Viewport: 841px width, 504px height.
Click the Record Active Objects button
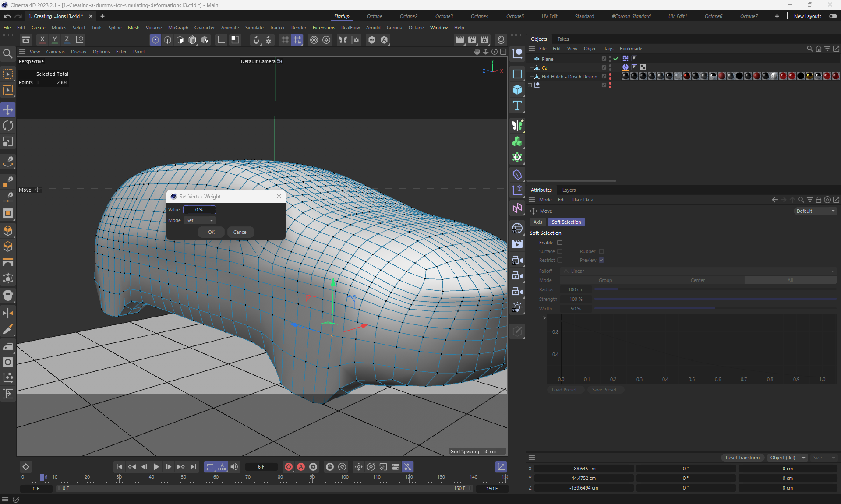289,467
